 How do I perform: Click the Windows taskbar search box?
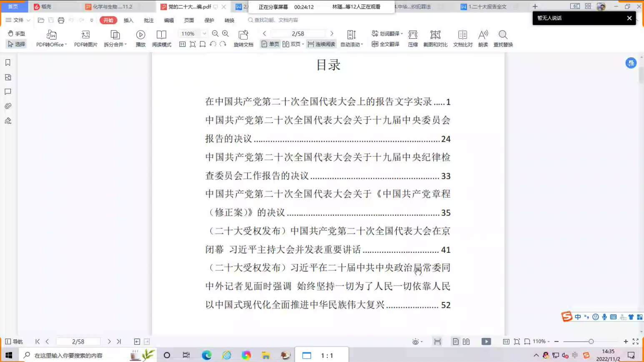coord(79,355)
